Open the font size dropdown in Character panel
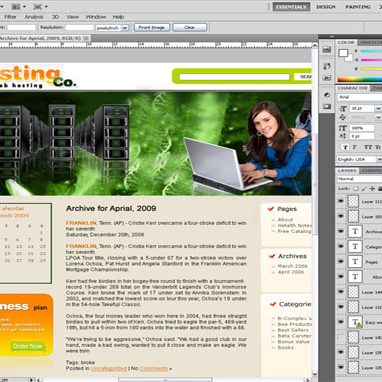382x382 pixels. click(x=378, y=108)
